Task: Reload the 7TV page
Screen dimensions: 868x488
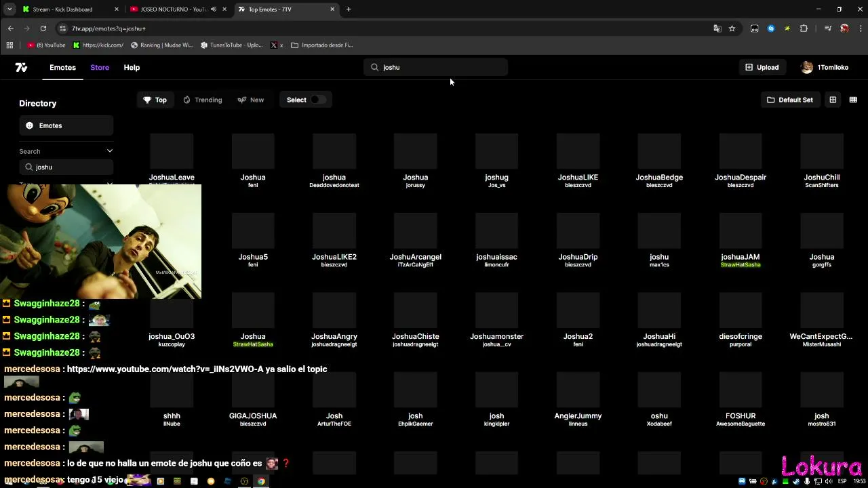Action: (x=43, y=28)
